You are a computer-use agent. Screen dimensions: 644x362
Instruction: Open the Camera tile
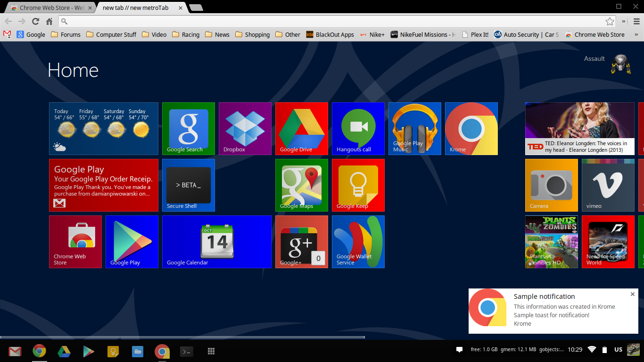(552, 185)
